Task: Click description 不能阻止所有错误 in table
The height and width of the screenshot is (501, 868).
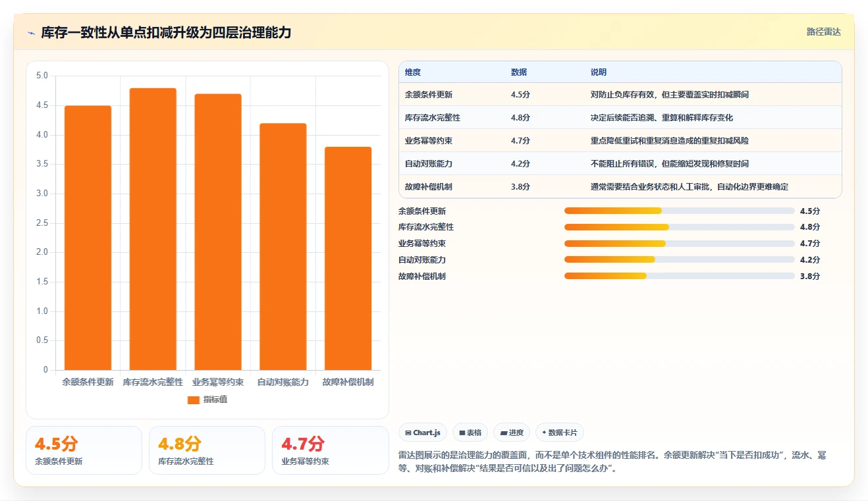Action: tap(670, 164)
